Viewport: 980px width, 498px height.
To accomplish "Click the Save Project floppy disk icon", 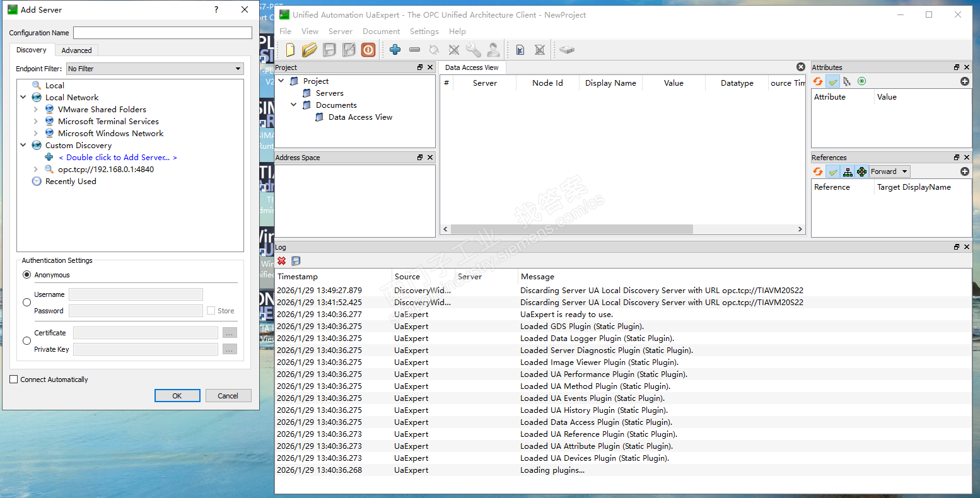I will click(x=329, y=50).
